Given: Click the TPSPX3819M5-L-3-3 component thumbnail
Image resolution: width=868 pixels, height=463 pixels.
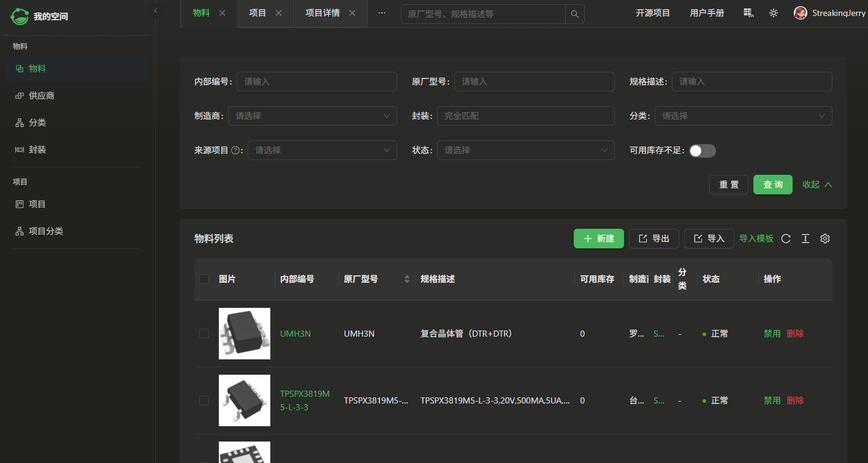Looking at the screenshot, I should coord(245,400).
